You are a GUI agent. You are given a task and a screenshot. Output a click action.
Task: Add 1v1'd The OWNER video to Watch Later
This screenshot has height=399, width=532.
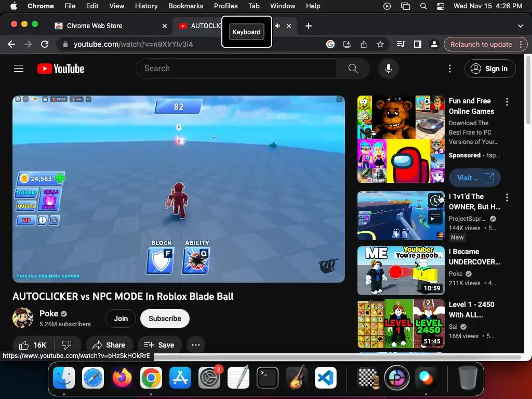click(436, 201)
